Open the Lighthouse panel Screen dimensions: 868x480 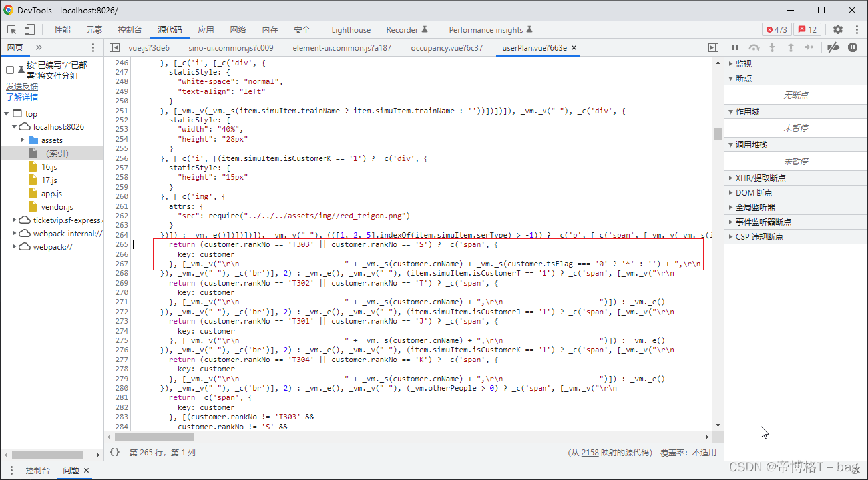(351, 29)
